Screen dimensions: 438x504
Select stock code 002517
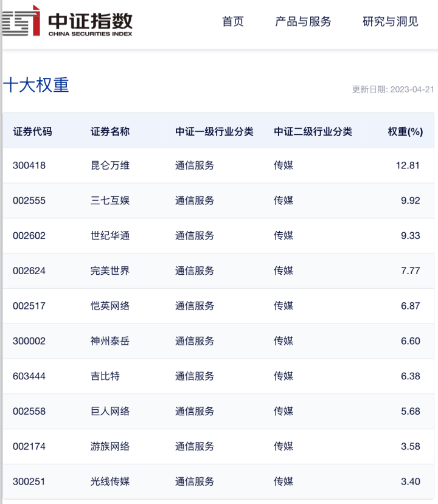[x=29, y=306]
